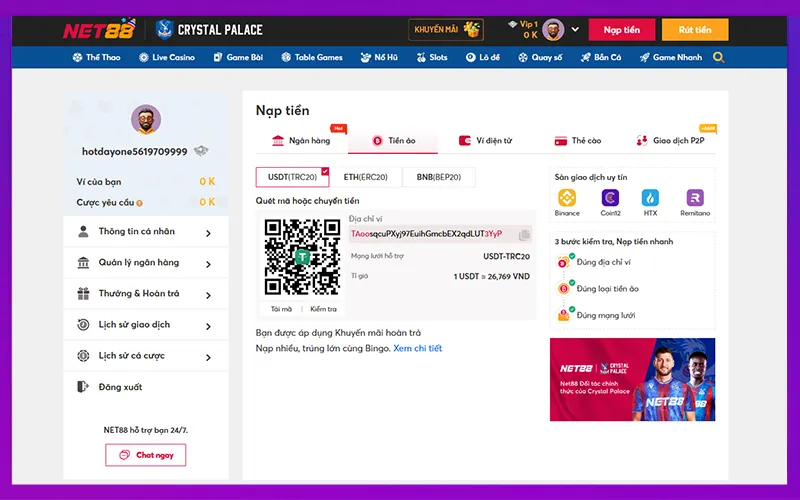Open Quản lý ngân hàng section
This screenshot has width=800, height=500.
click(x=146, y=263)
